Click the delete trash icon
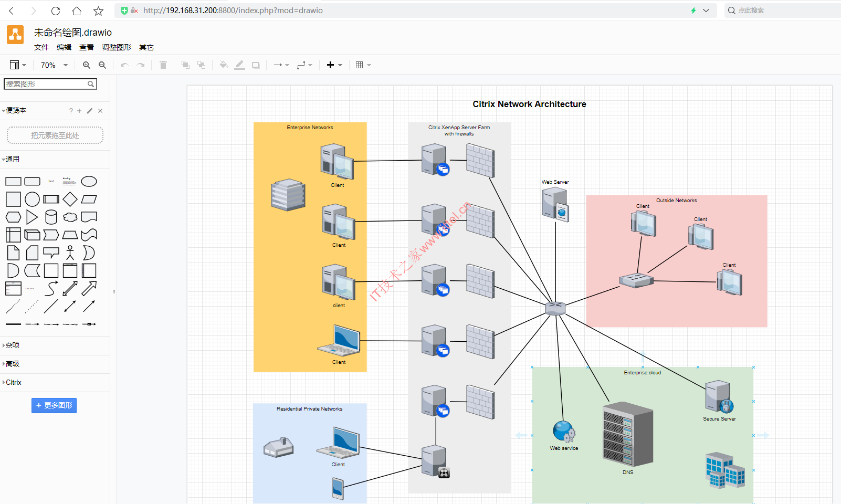 coord(163,65)
